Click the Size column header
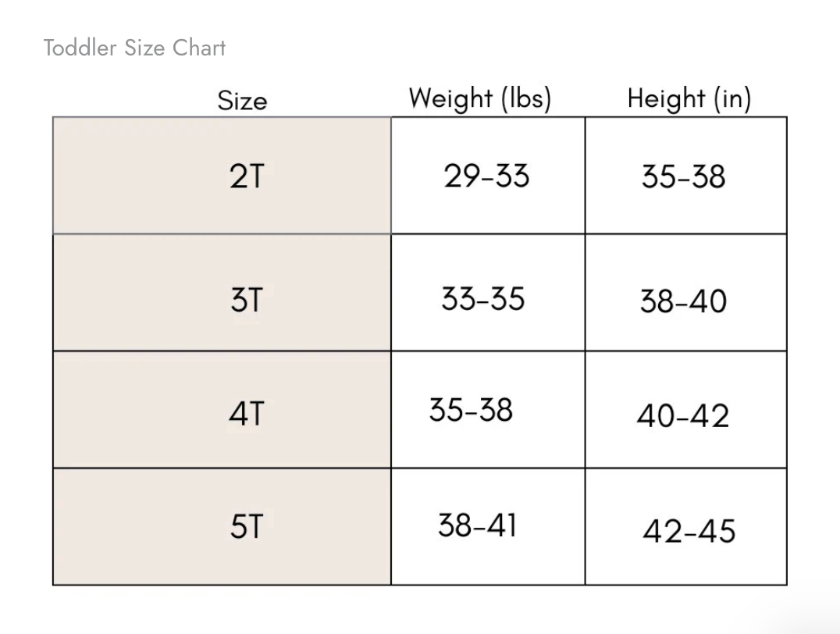The height and width of the screenshot is (634, 840). pos(242,101)
